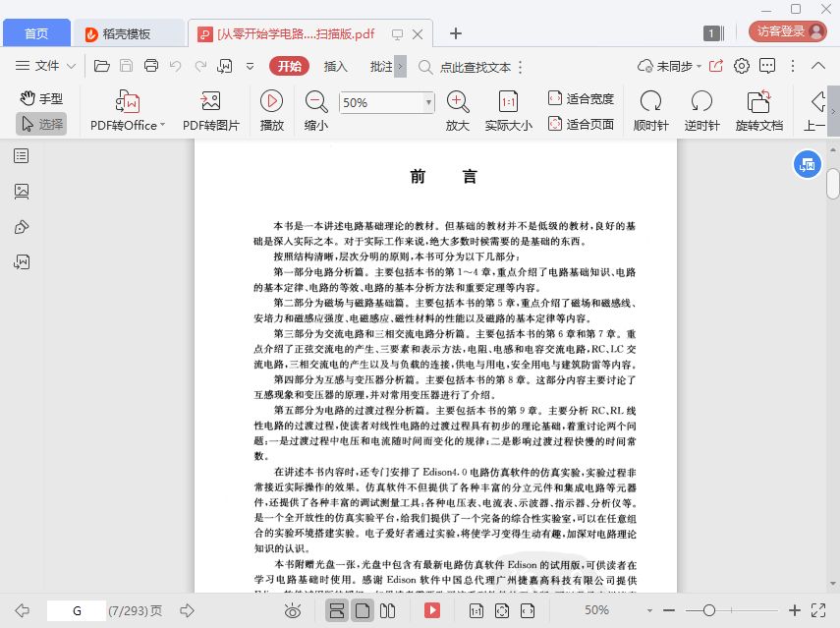Click PDF转Office conversion button

[x=128, y=110]
